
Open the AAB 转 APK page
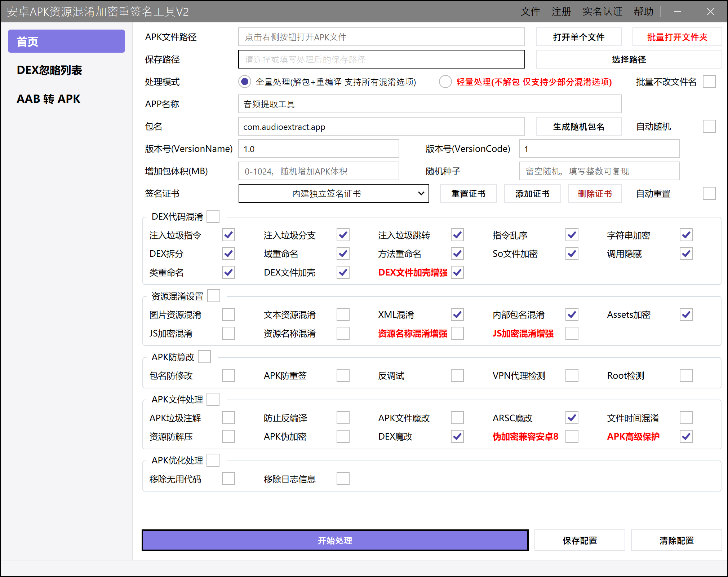49,98
